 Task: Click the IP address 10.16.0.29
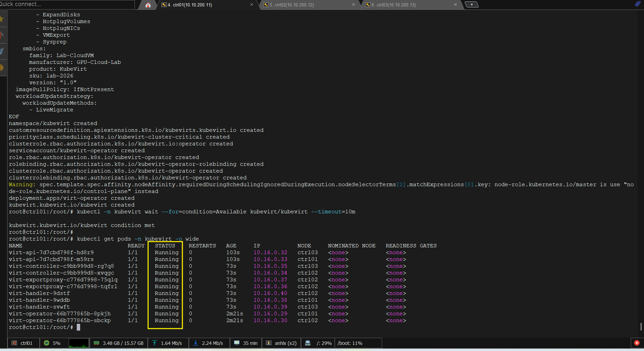270,314
